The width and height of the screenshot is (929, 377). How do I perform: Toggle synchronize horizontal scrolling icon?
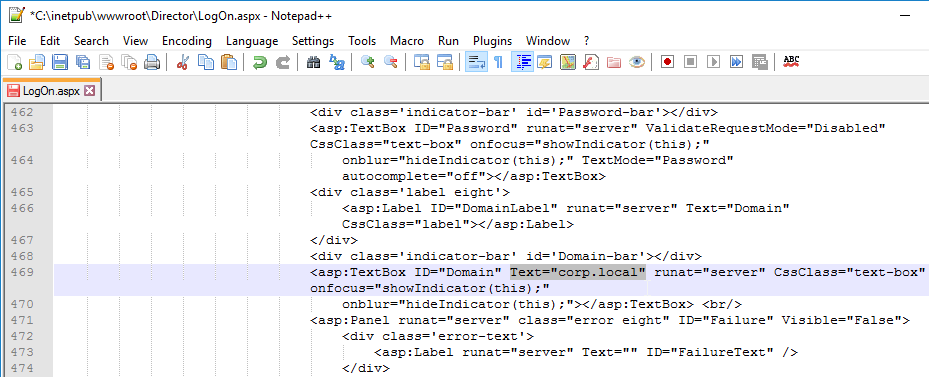pyautogui.click(x=444, y=62)
